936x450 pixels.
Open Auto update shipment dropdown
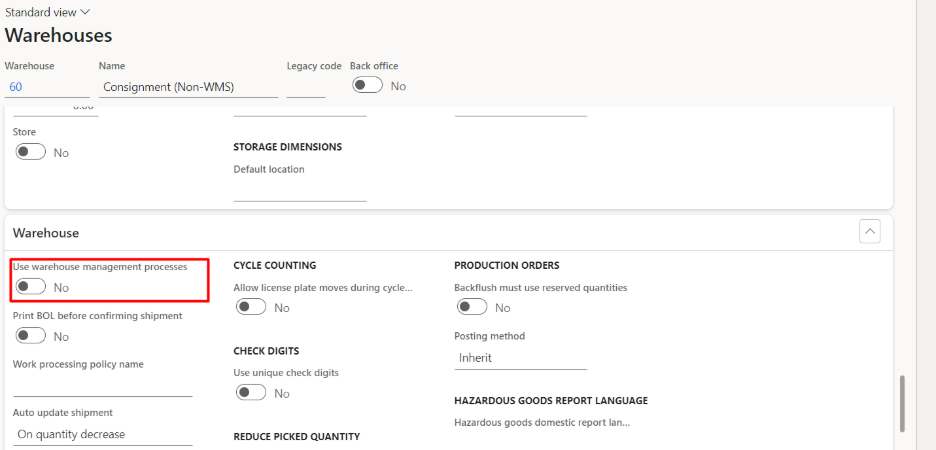pyautogui.click(x=102, y=434)
